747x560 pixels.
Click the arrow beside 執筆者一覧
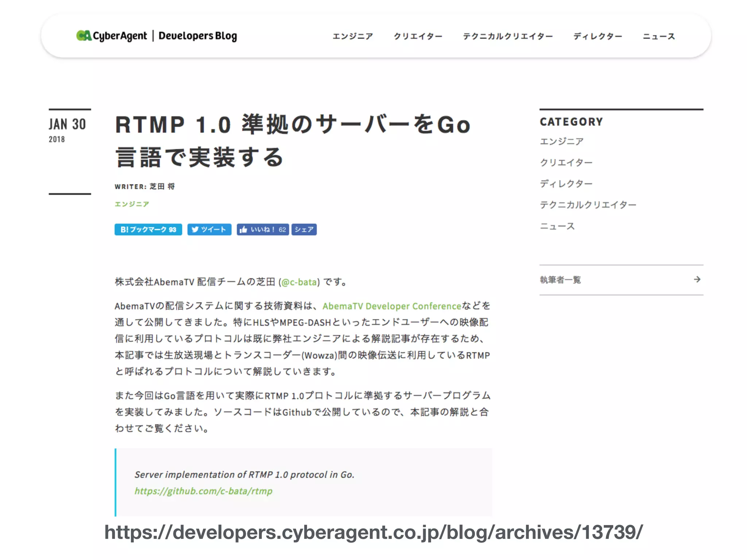(697, 279)
